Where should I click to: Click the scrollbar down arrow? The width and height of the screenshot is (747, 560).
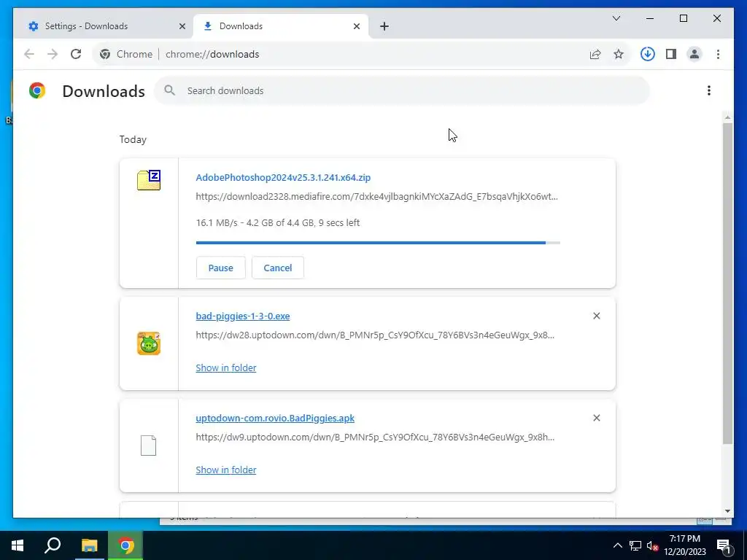pos(727,511)
